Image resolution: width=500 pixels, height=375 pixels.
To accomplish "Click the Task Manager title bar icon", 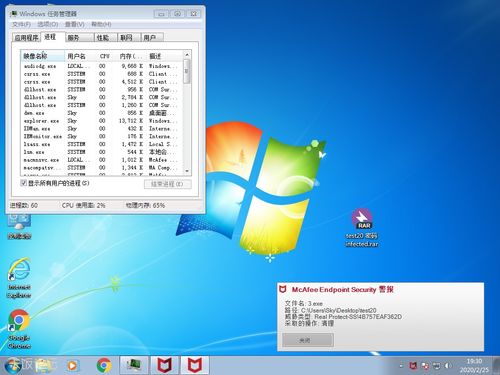I will 14,14.
